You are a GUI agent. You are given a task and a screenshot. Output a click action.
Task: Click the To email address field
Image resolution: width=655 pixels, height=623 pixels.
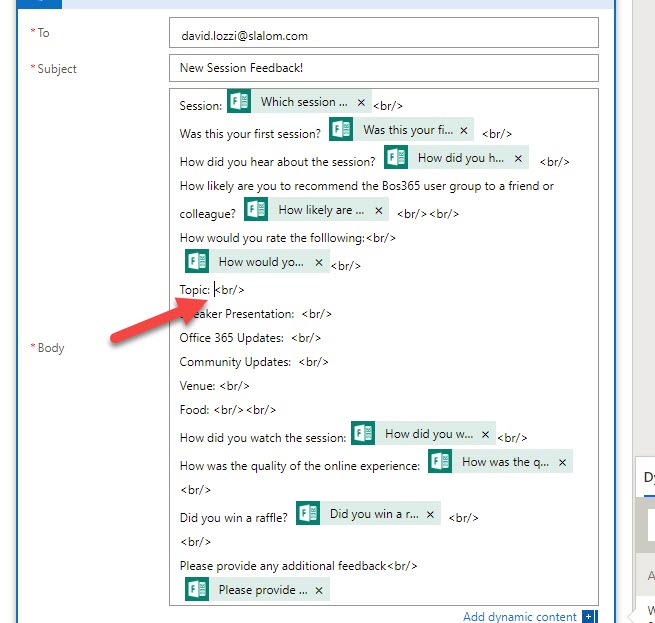coord(383,34)
